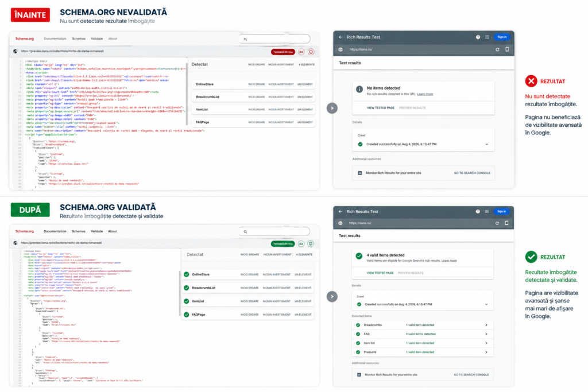Click green check beside FAQPage in DUPĂ validator
The height and width of the screenshot is (392, 588).
(x=187, y=315)
